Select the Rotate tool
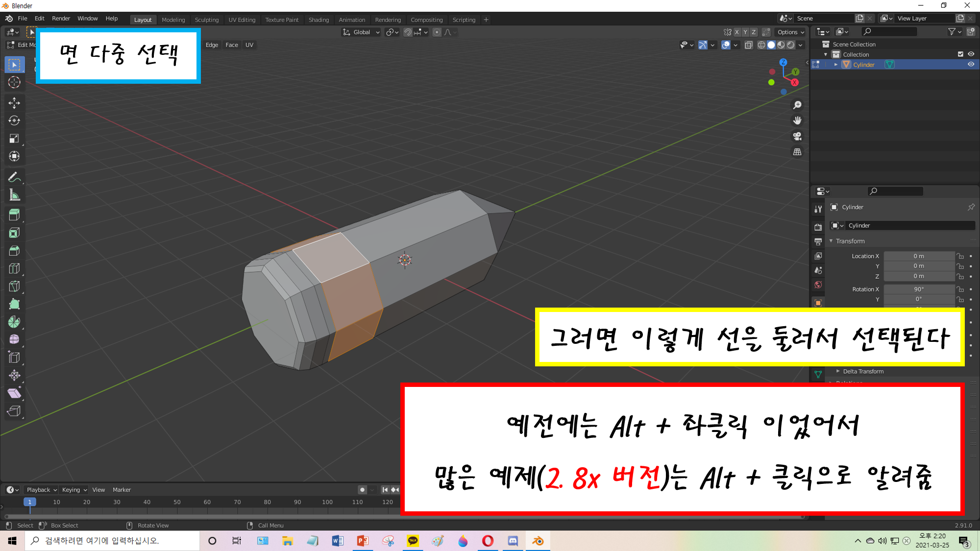Screen dimensions: 980x551 14,120
